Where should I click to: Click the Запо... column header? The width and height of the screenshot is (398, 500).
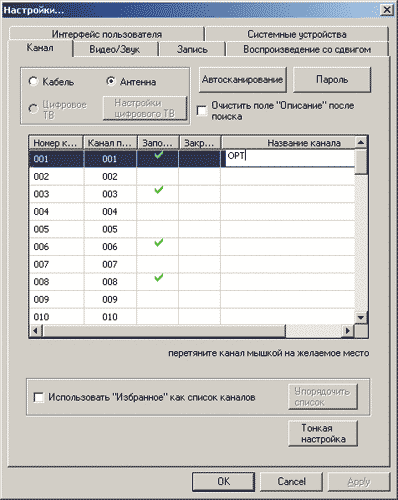click(158, 143)
